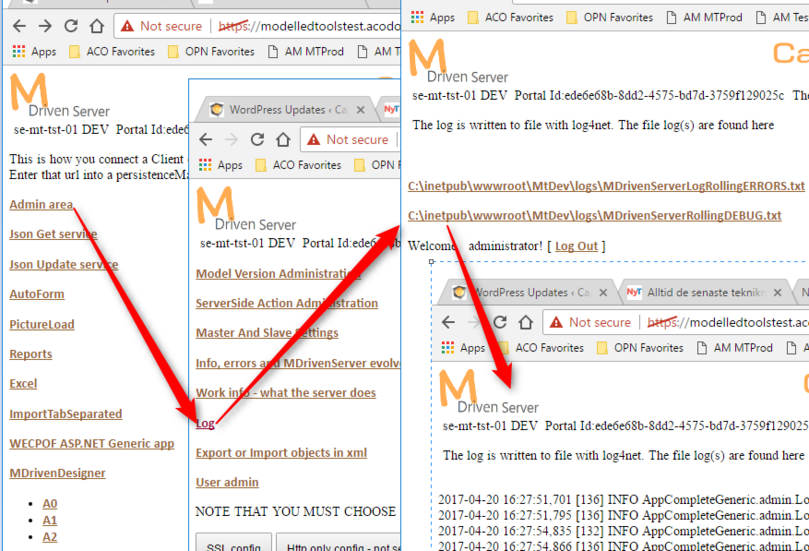Open Json Update service link

pyautogui.click(x=64, y=265)
